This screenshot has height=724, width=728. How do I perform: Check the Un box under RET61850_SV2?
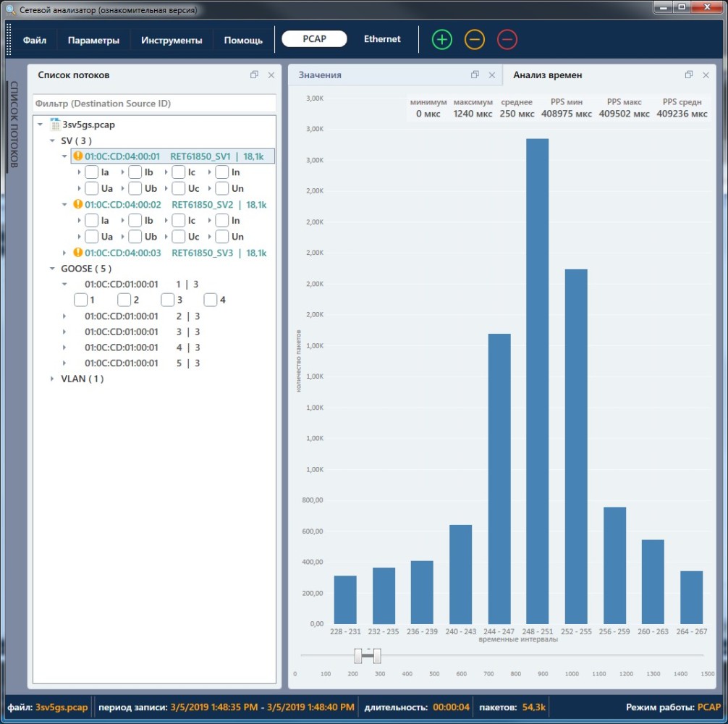point(222,237)
